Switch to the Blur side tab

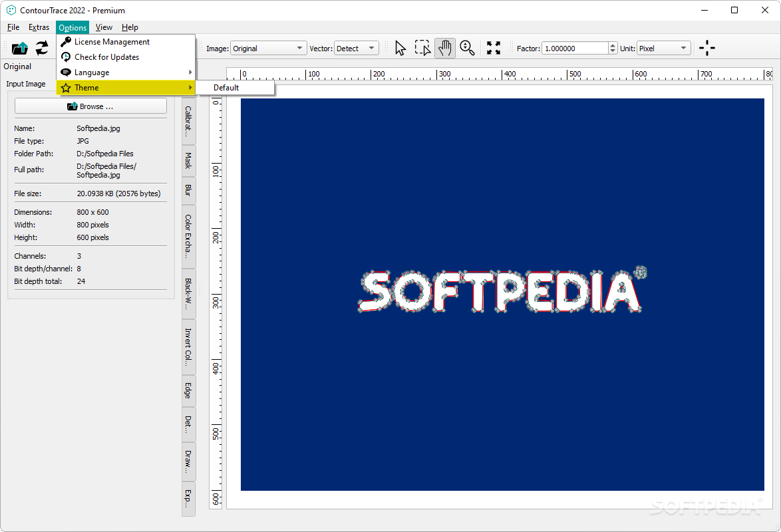(188, 190)
